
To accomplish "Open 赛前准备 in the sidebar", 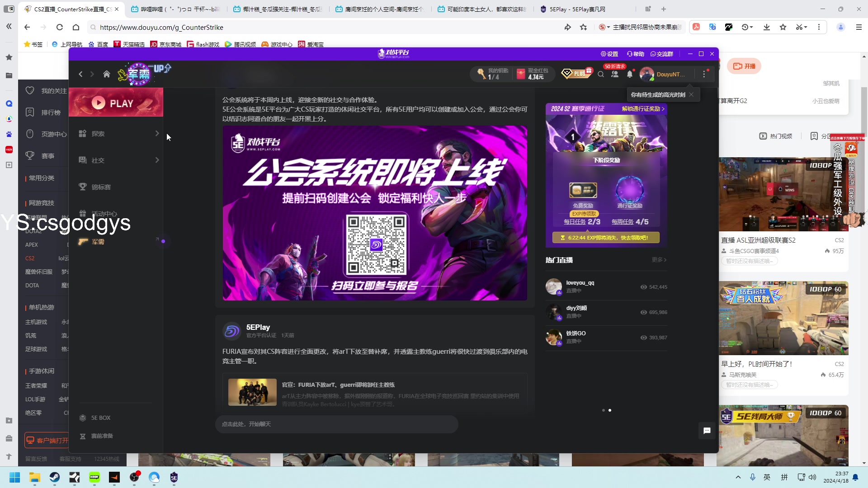I will tap(96, 436).
